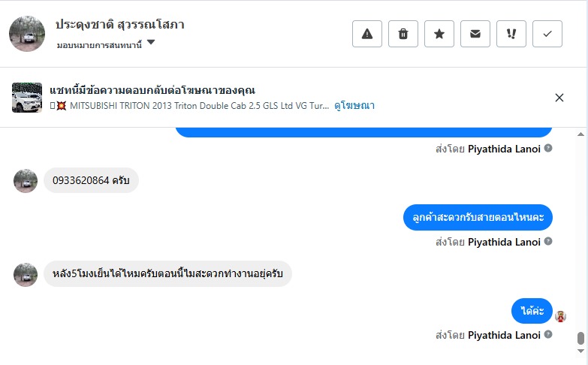Open the contact's profile picture in the header
Viewport: 588px width, 365px height.
pyautogui.click(x=27, y=34)
